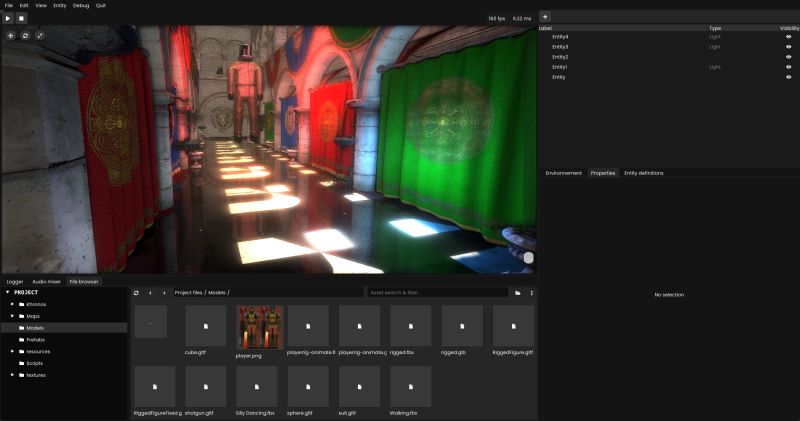Switch to the Properties tab
This screenshot has width=800, height=421.
click(x=603, y=173)
